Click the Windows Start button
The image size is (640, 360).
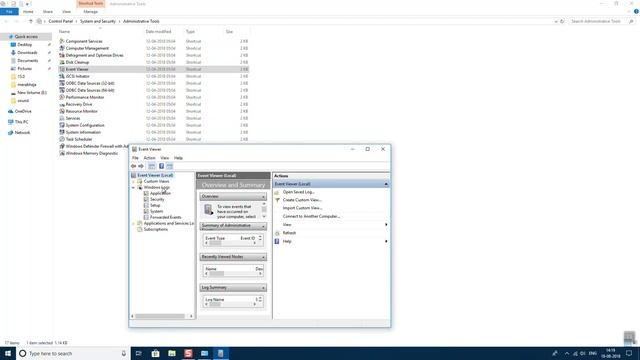pyautogui.click(x=8, y=353)
